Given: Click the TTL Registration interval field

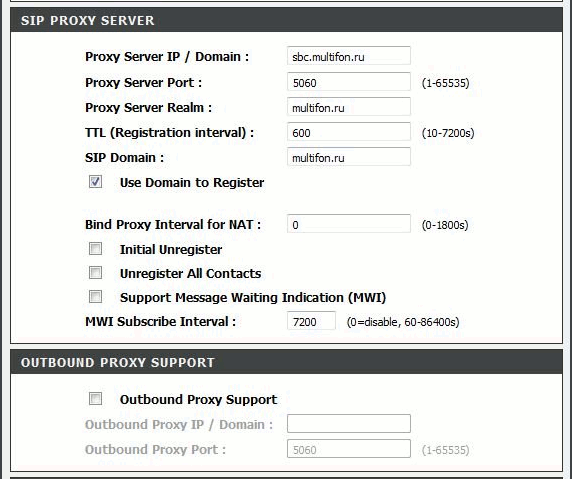Looking at the screenshot, I should pyautogui.click(x=348, y=132).
